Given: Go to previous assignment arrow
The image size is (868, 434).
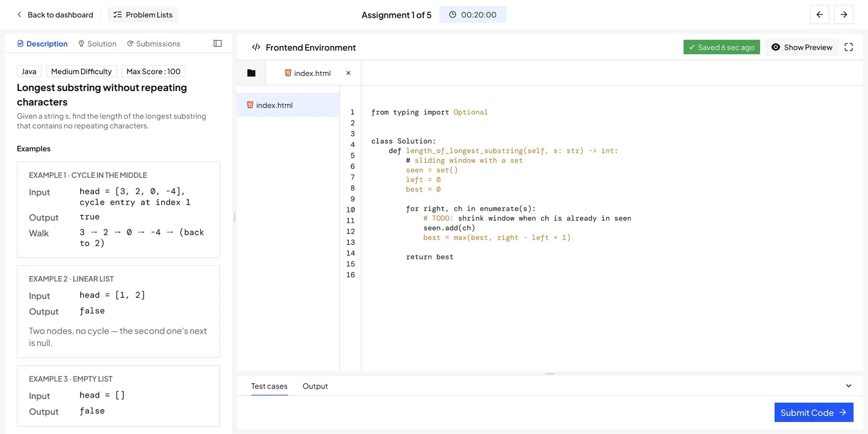Looking at the screenshot, I should pyautogui.click(x=820, y=15).
